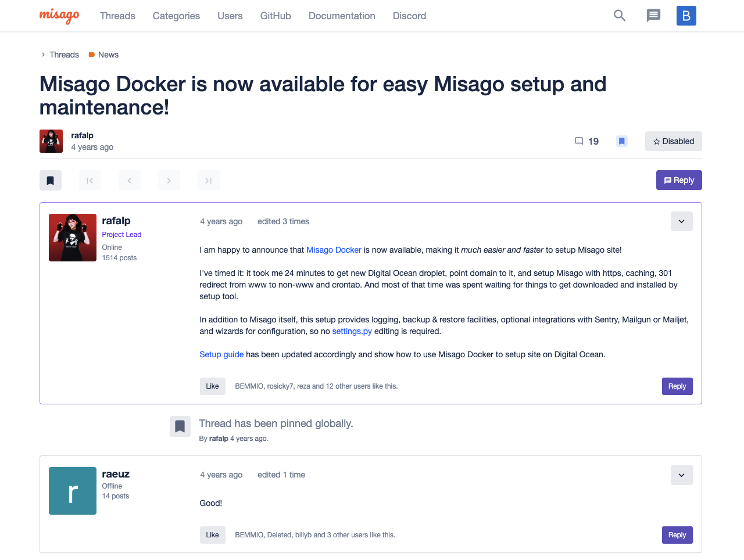The height and width of the screenshot is (560, 744).
Task: Jump to the last page arrow
Action: [x=209, y=181]
